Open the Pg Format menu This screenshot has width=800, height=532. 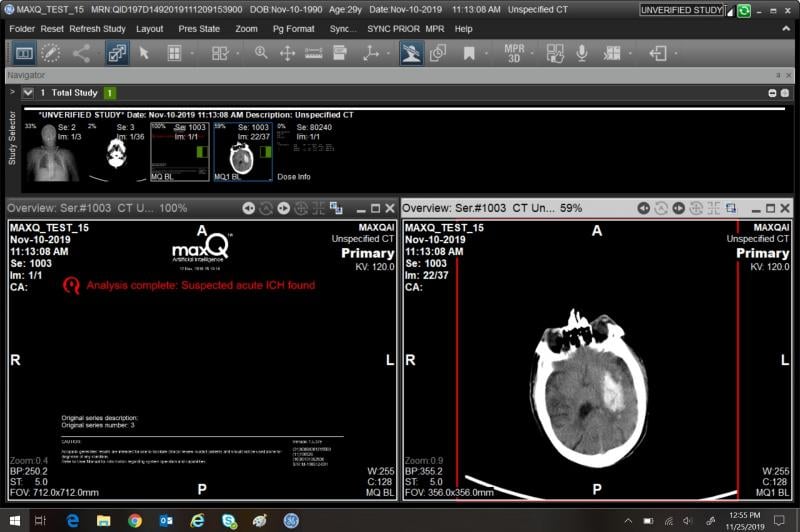tap(294, 29)
